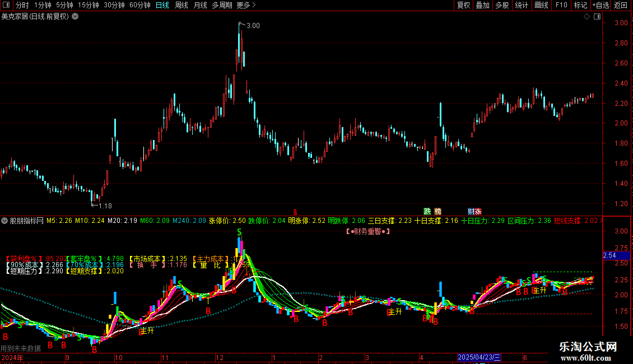The height and width of the screenshot is (364, 633).
Task: Open the 复权 adjustment menu
Action: tap(463, 5)
